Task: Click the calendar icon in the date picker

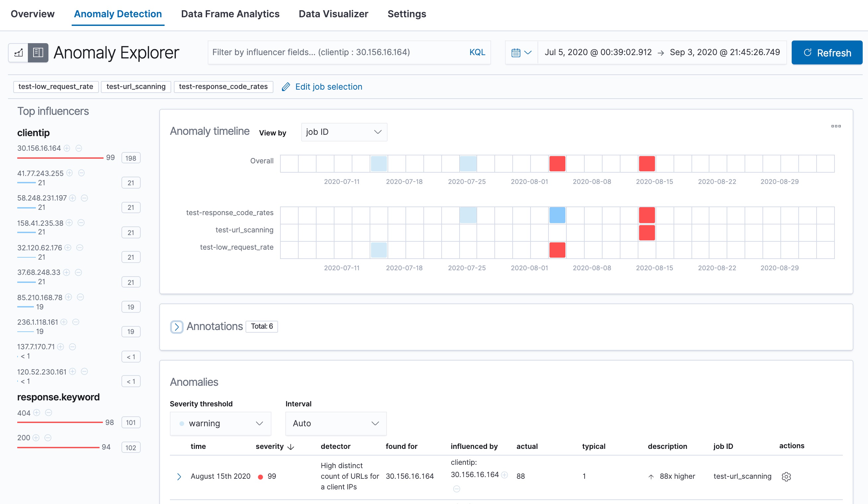Action: pos(516,52)
